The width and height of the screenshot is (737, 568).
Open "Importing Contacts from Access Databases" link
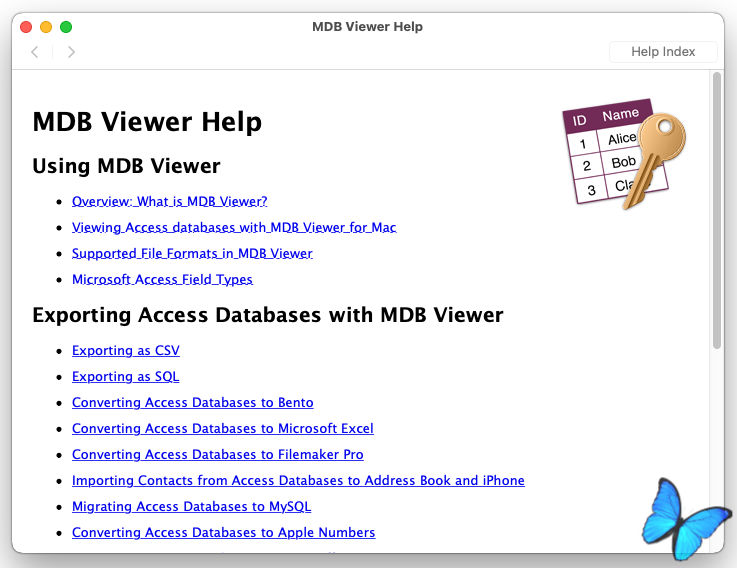click(x=298, y=481)
